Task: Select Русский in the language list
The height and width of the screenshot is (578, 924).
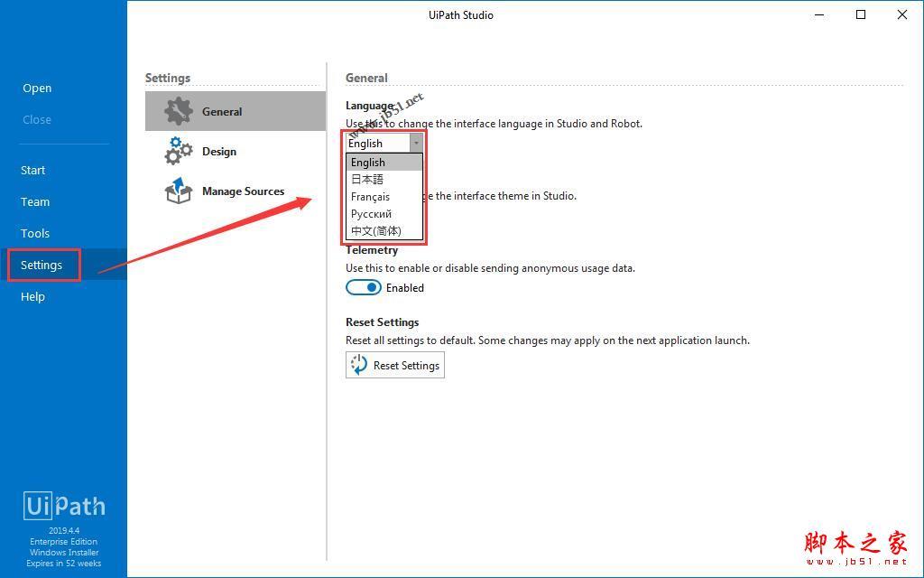Action: point(384,213)
